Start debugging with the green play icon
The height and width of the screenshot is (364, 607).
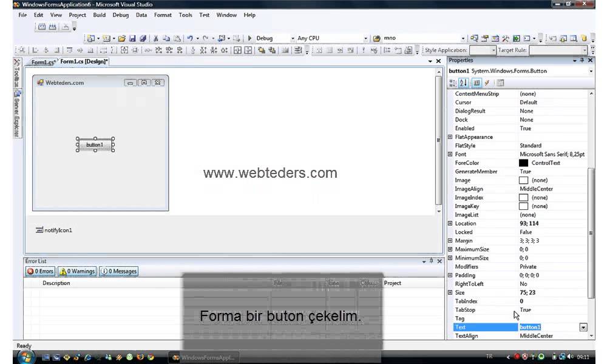click(249, 38)
